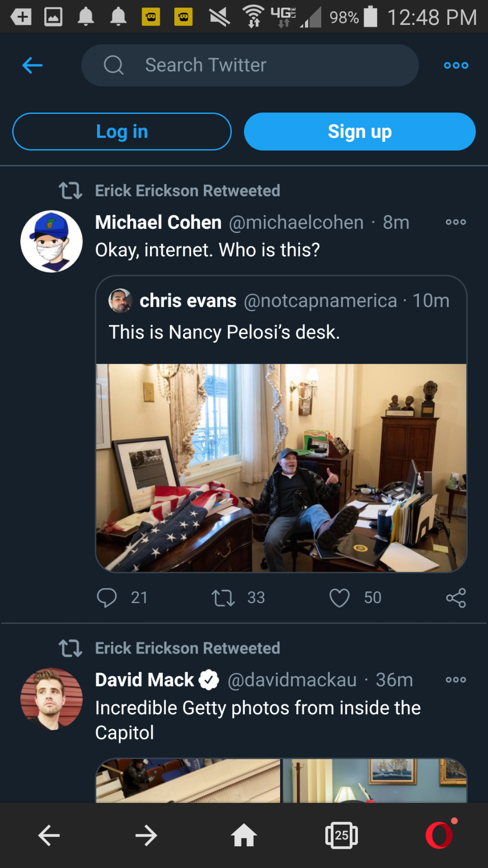
Task: Open more options on Michael Cohen's tweet
Action: pyautogui.click(x=455, y=222)
